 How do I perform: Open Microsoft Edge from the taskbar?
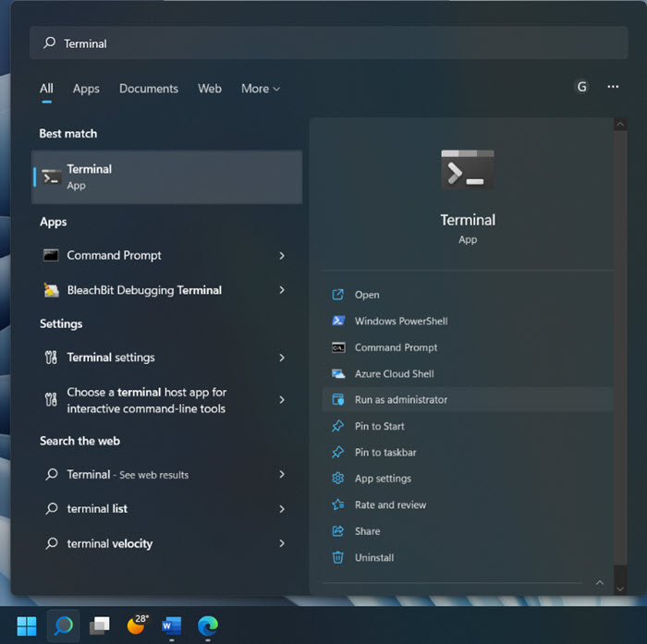point(208,626)
